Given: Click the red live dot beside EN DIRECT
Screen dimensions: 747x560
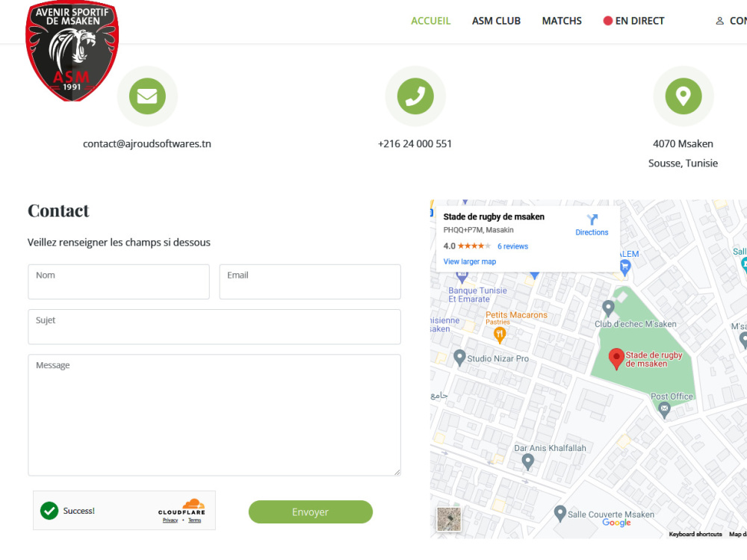Looking at the screenshot, I should (607, 21).
